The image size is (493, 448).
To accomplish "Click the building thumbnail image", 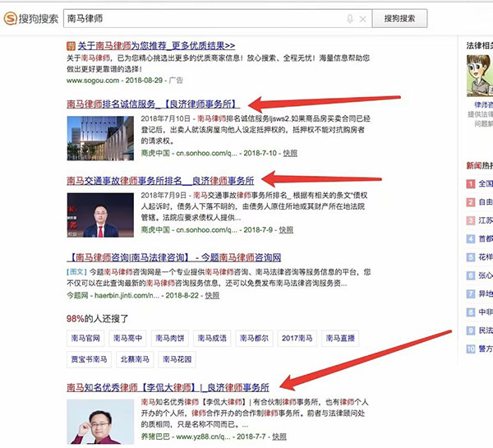I will [100, 138].
